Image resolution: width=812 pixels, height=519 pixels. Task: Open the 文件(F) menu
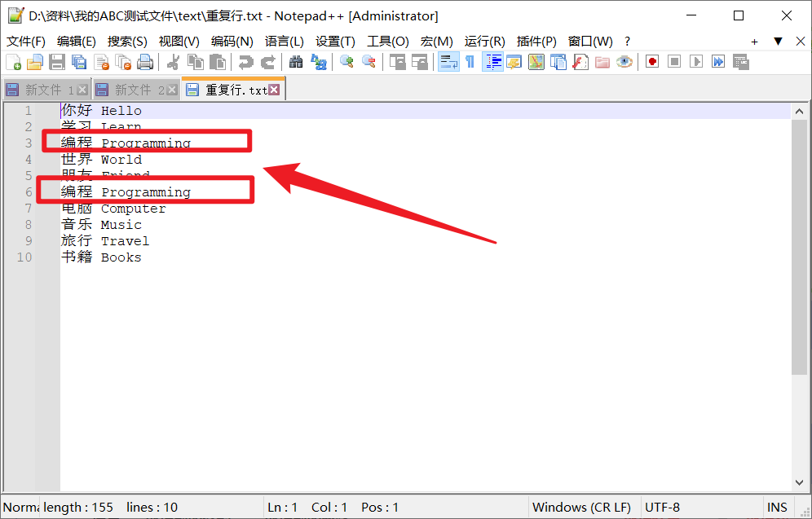coord(26,42)
